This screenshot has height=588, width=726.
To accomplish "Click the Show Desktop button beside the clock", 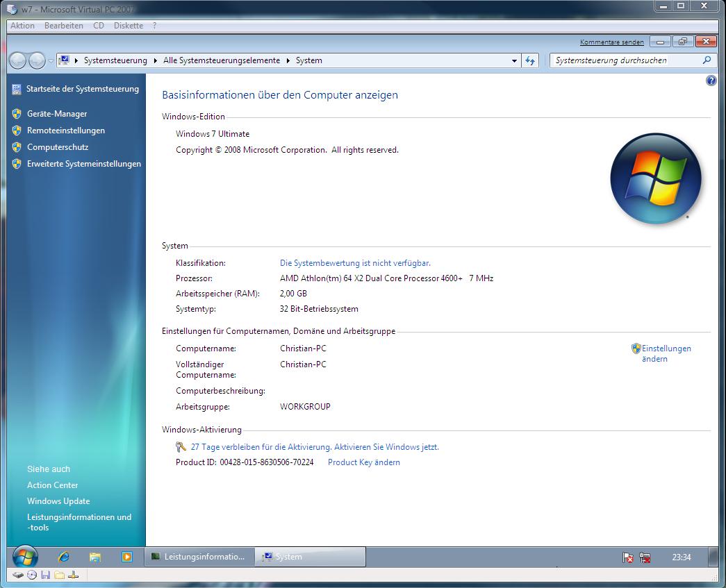I will [713, 557].
